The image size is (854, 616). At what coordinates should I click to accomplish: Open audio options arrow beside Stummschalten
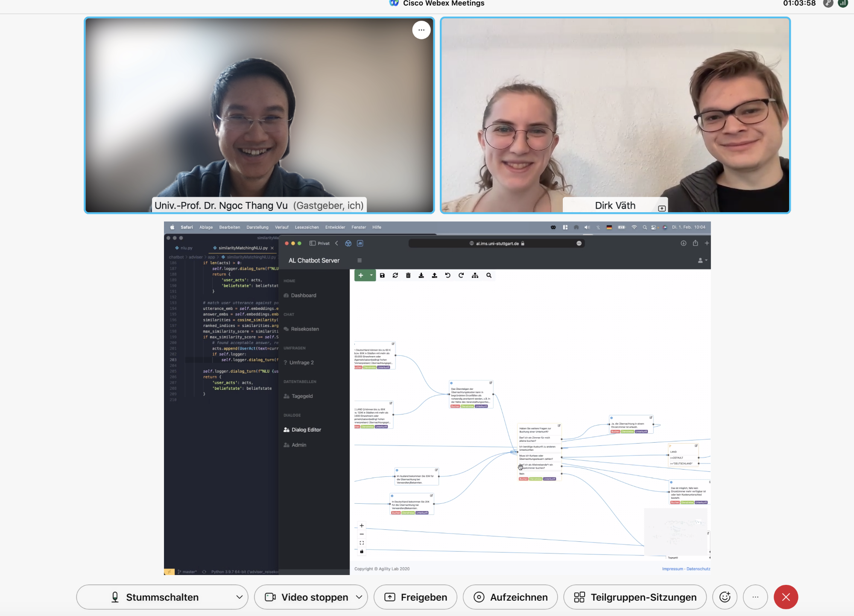click(x=240, y=597)
